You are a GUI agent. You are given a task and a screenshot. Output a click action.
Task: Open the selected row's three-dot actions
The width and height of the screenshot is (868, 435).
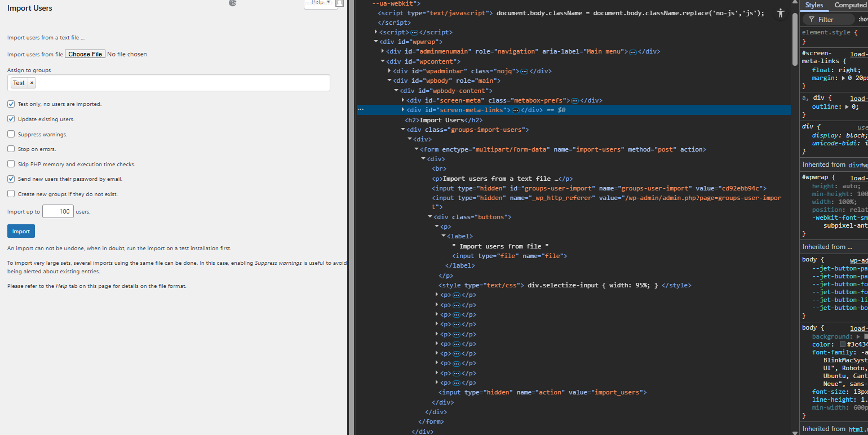point(361,110)
